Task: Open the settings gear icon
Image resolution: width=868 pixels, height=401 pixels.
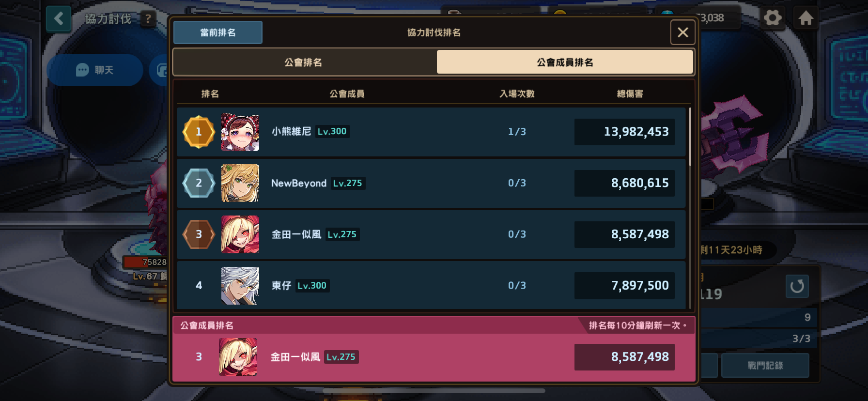Action: click(773, 18)
